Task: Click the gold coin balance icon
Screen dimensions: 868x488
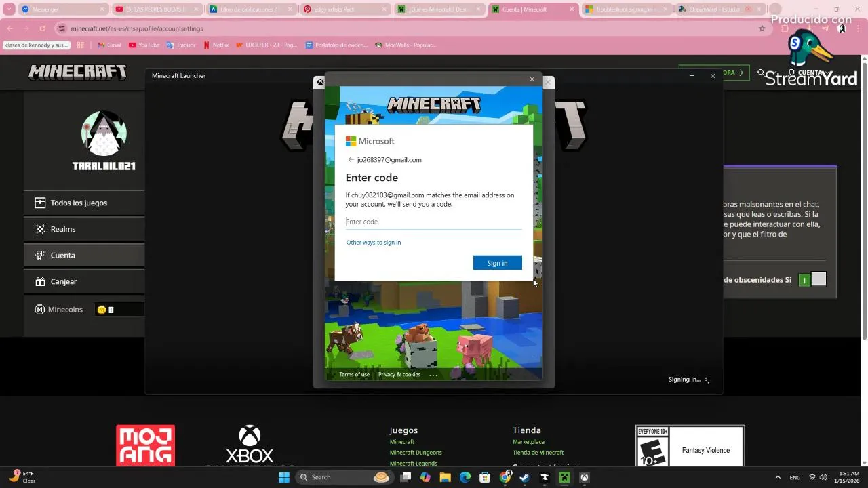Action: (x=102, y=310)
